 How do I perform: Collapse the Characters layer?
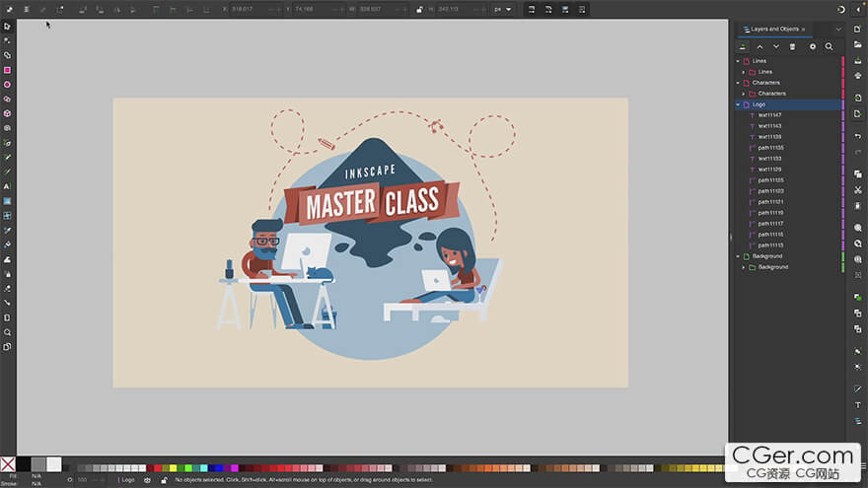coord(738,83)
